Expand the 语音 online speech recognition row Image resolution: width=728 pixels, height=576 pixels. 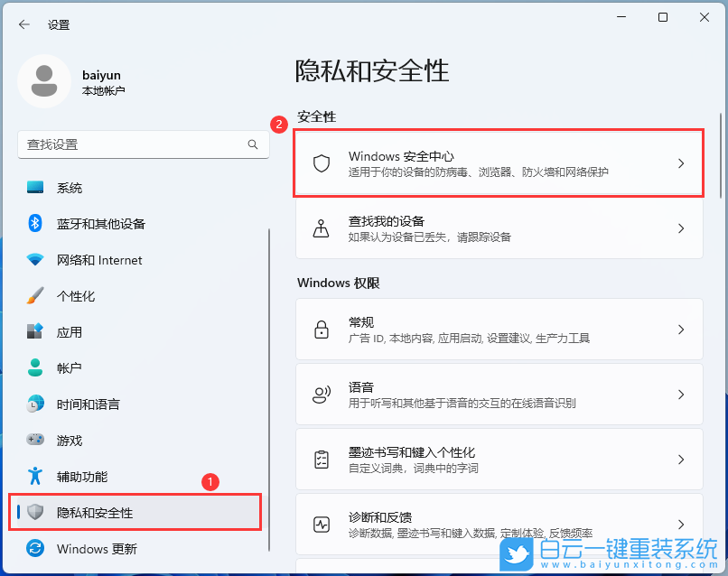pos(497,394)
